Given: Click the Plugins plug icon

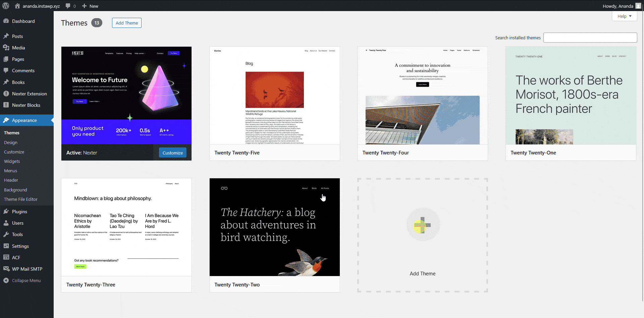Looking at the screenshot, I should click(x=6, y=212).
